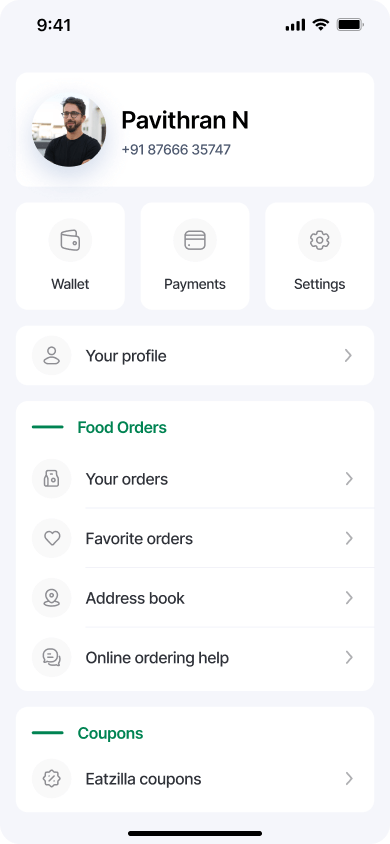390x844 pixels.
Task: Tap the chevron next to Favorite orders
Action: (x=349, y=538)
